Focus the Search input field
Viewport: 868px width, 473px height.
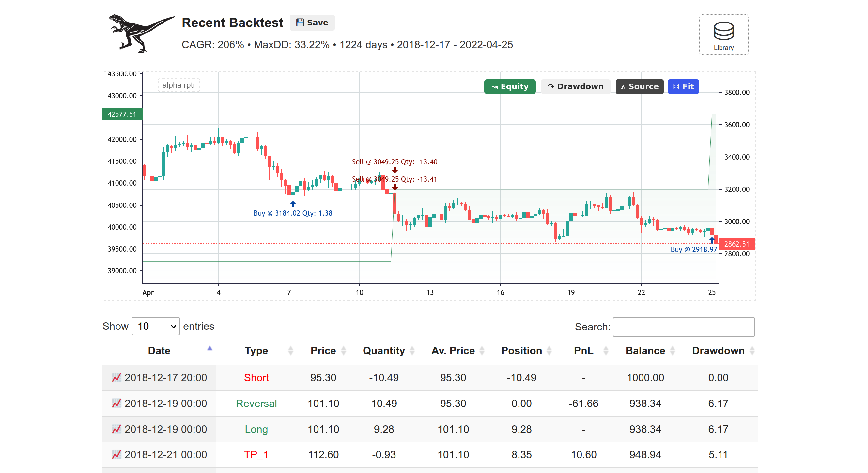[683, 327]
